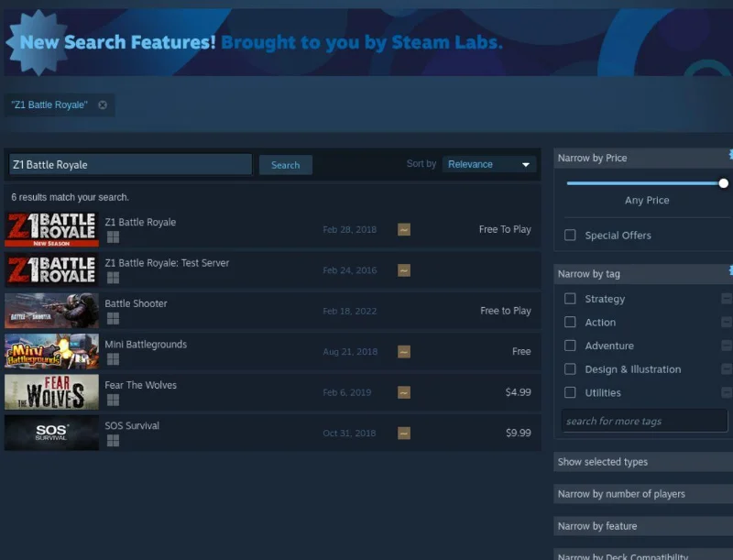
Task: Collapse the Narrow by tag header
Action: 643,274
